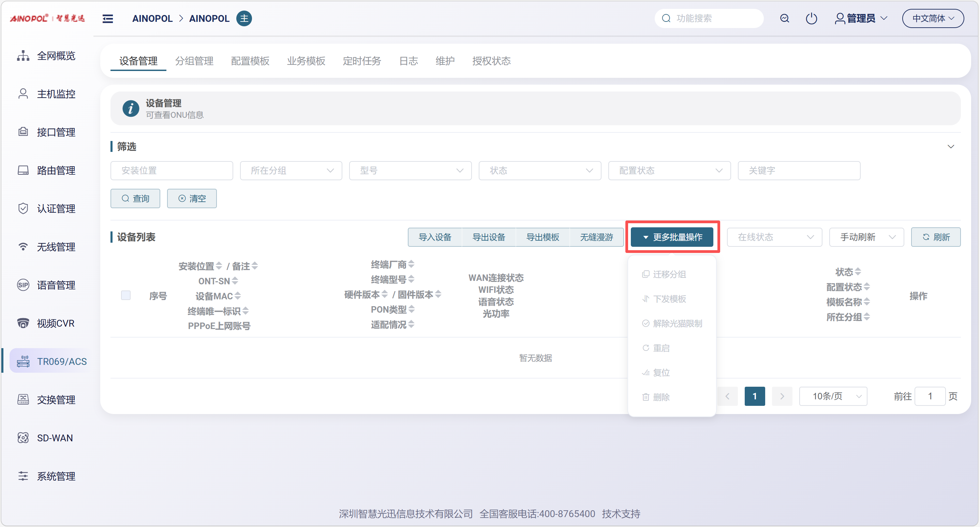Switch to the 配置模板 tab
Screen dimensions: 980x527
[x=250, y=61]
